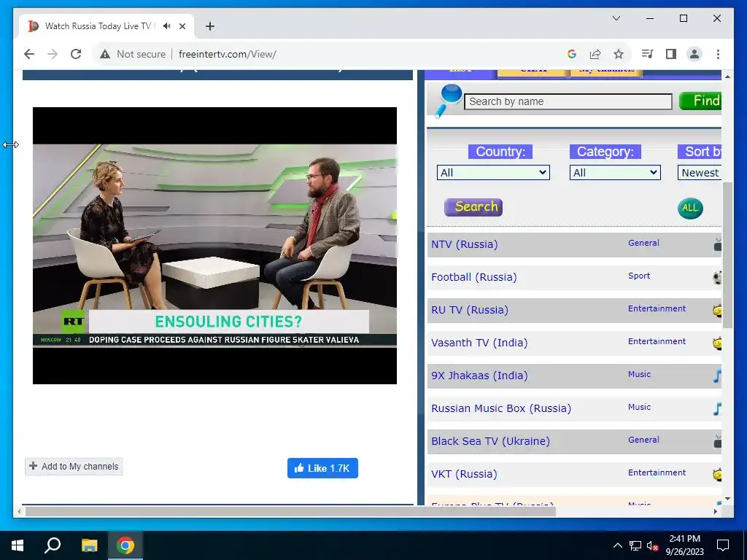
Task: Open the NTV (Russia) channel link
Action: pos(465,244)
